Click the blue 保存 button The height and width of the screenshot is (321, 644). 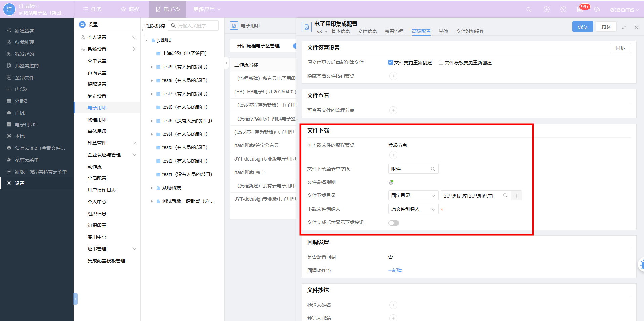click(x=583, y=27)
